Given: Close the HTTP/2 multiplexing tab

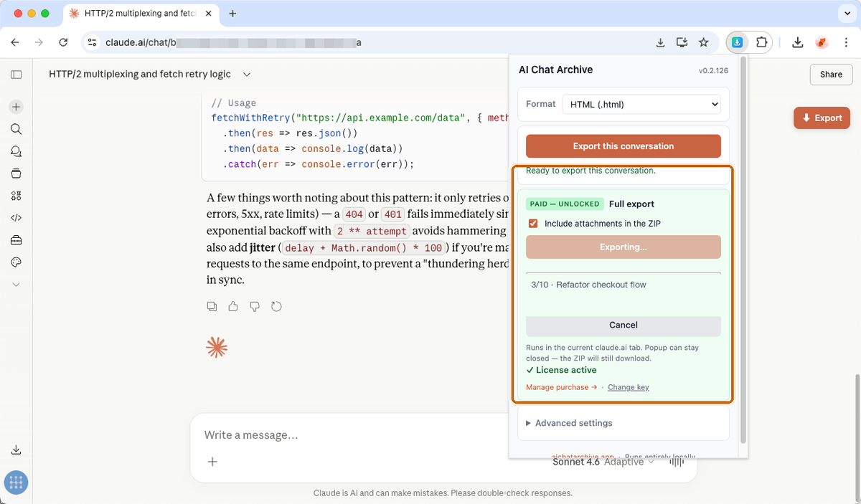Looking at the screenshot, I should (x=209, y=14).
